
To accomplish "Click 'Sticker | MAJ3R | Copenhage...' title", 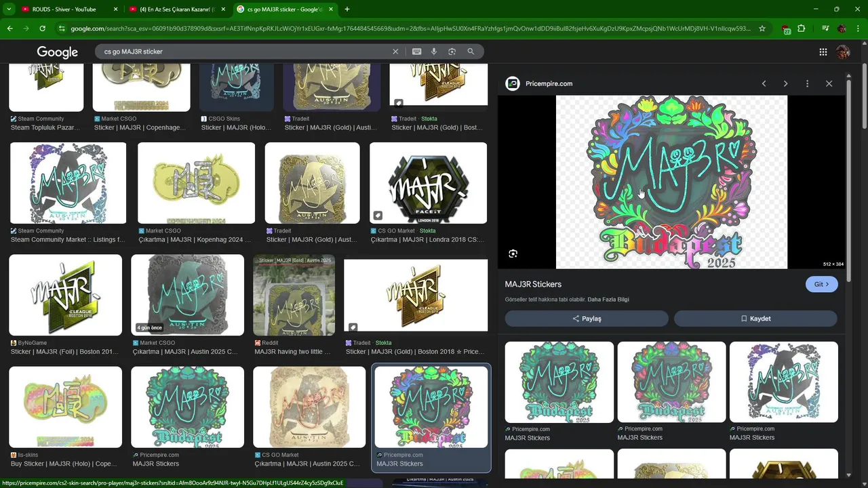I will pos(140,127).
